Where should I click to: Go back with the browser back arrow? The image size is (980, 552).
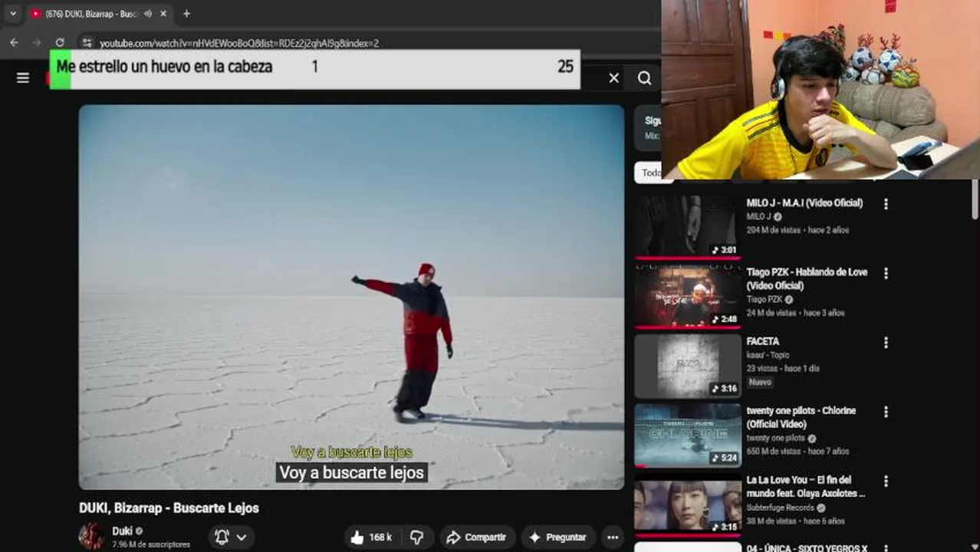[14, 43]
